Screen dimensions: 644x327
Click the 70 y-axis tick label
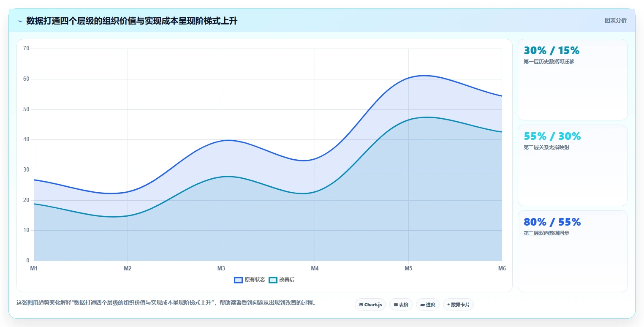click(x=26, y=49)
